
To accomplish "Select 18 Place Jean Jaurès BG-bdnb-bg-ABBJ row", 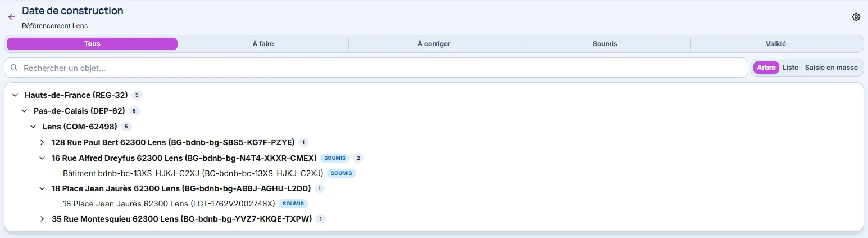I will [x=181, y=188].
